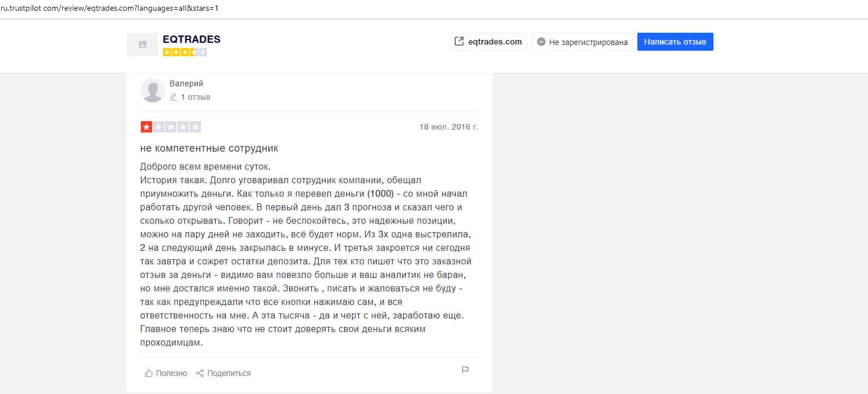Click the '1 отзыв' review count text
Screen dimensions: 868x394
click(x=195, y=97)
